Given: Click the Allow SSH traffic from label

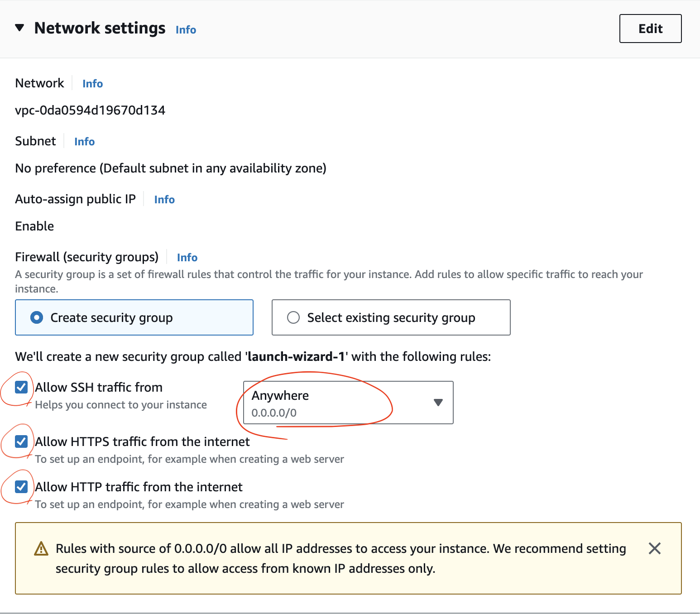Looking at the screenshot, I should tap(99, 388).
